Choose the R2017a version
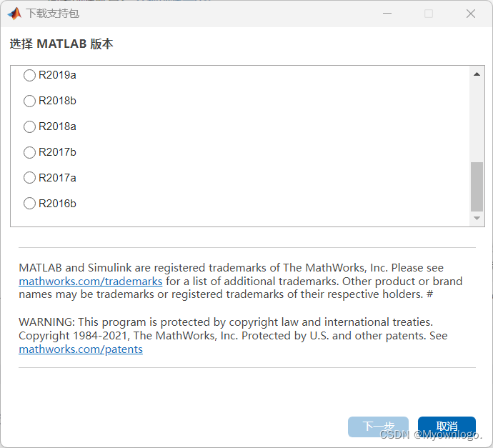The height and width of the screenshot is (448, 493). coord(29,178)
